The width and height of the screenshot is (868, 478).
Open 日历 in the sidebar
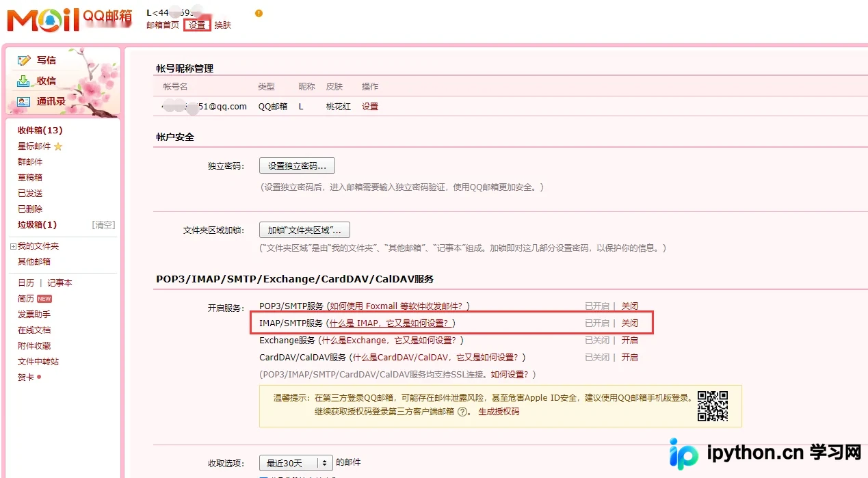point(26,283)
